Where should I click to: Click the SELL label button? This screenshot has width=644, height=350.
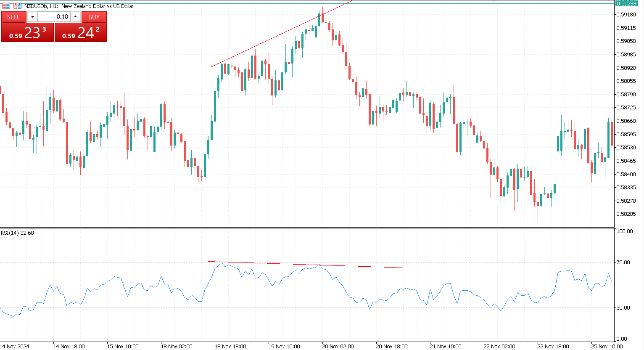pos(13,17)
